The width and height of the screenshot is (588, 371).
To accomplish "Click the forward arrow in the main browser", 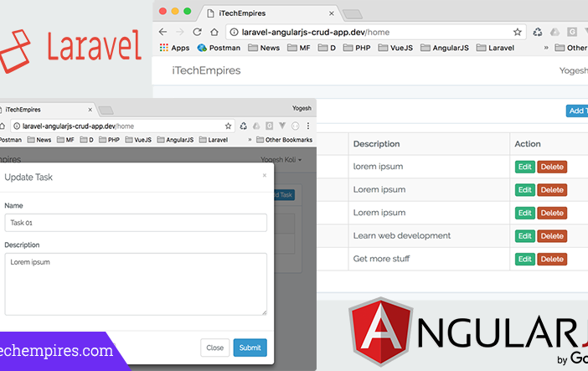I will click(180, 32).
